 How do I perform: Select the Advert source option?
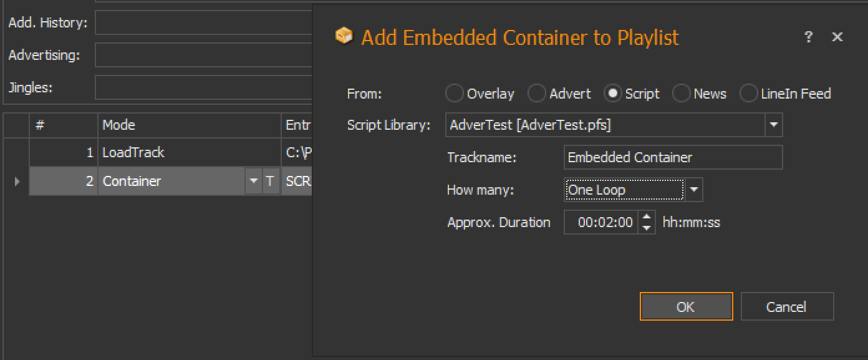[537, 94]
